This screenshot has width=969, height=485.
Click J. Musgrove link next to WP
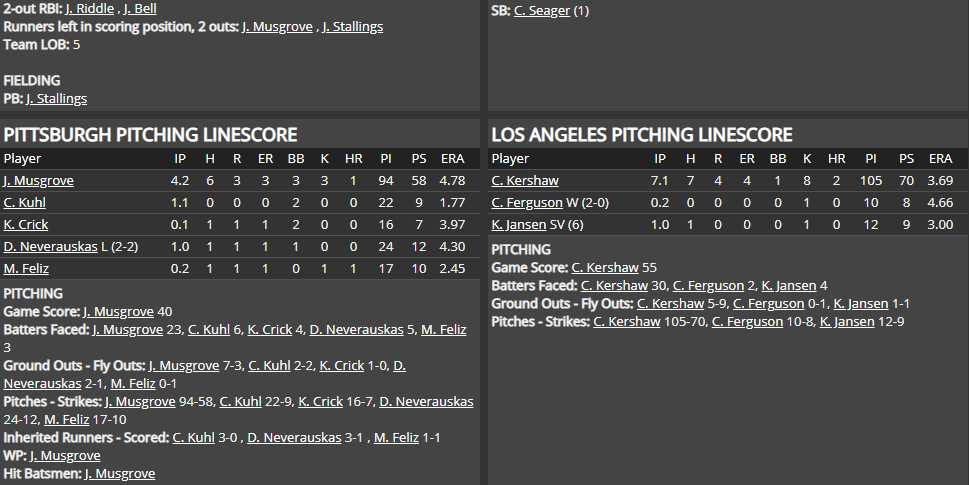click(65, 455)
